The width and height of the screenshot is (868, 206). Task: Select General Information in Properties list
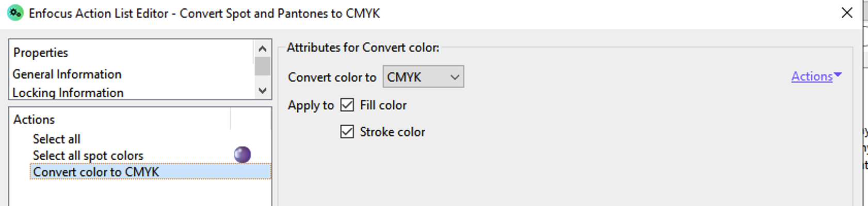click(x=67, y=74)
